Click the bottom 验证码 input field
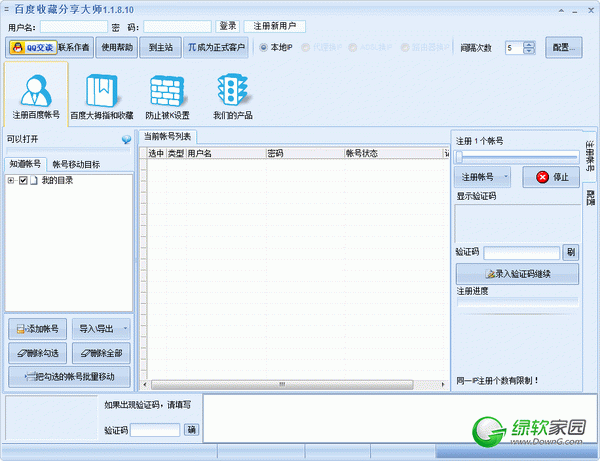 tap(155, 430)
